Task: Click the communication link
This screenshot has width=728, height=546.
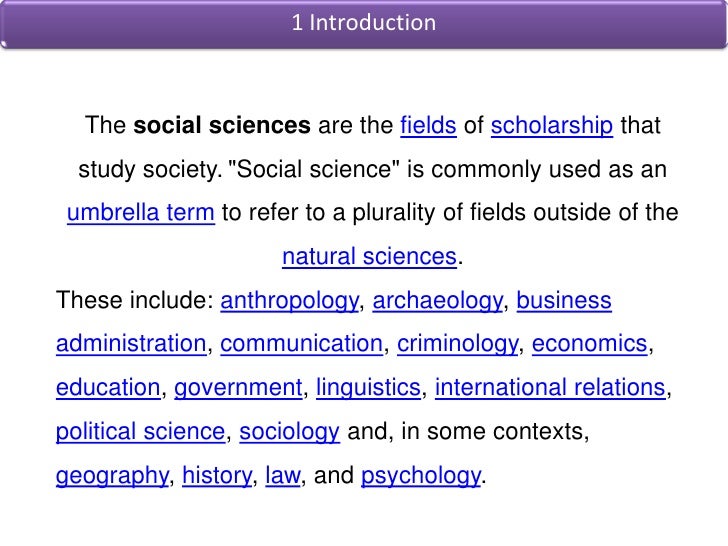Action: coord(302,345)
